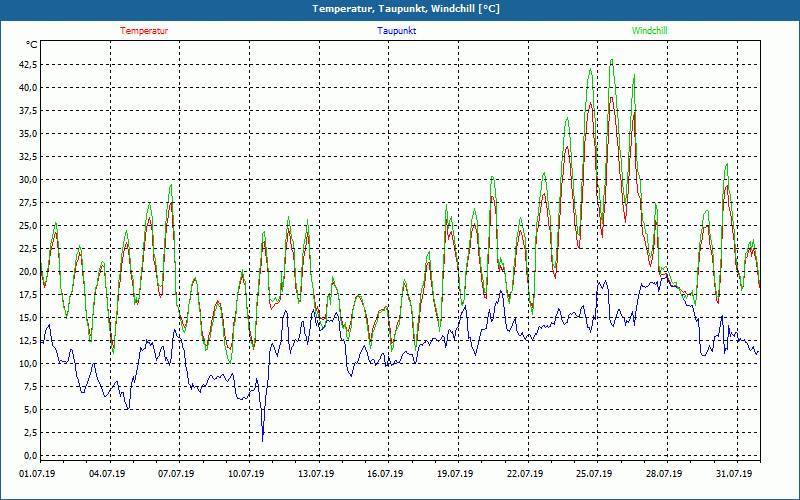The image size is (800, 500).
Task: Click the 19.07.19 date label
Action: point(455,473)
